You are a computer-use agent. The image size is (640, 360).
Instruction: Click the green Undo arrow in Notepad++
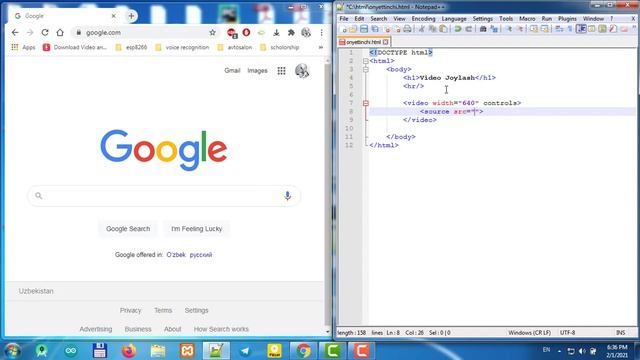pos(458,29)
